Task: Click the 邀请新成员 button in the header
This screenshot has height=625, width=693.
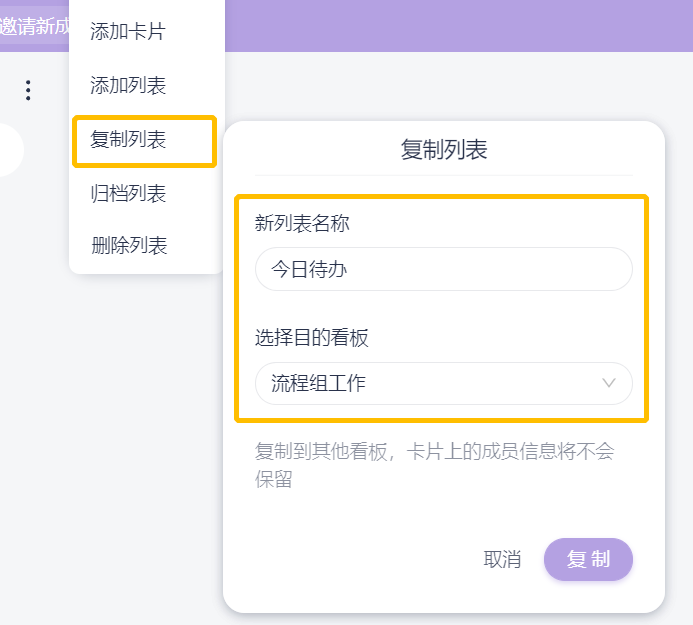Action: pyautogui.click(x=34, y=26)
